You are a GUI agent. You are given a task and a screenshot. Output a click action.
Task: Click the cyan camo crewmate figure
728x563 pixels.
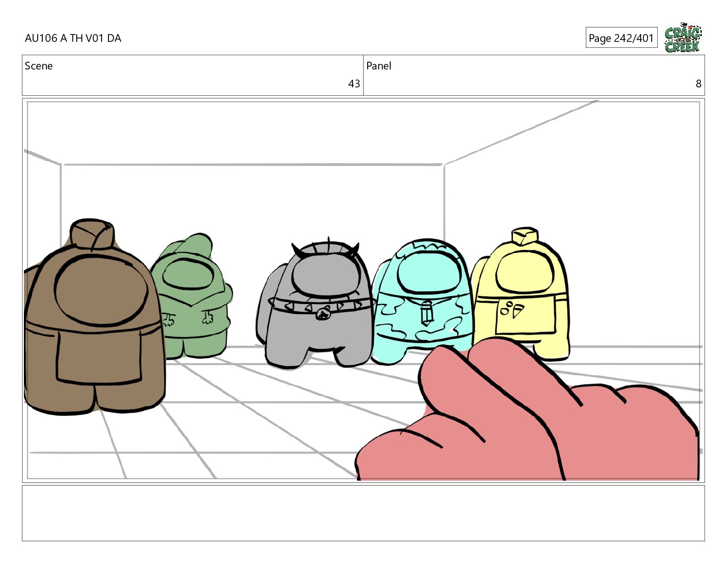[423, 301]
